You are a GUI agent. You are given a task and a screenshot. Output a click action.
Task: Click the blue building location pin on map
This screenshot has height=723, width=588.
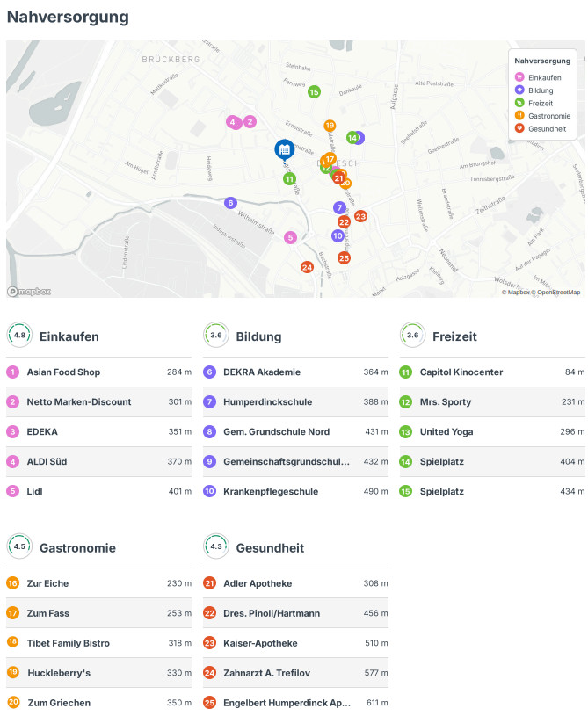284,150
